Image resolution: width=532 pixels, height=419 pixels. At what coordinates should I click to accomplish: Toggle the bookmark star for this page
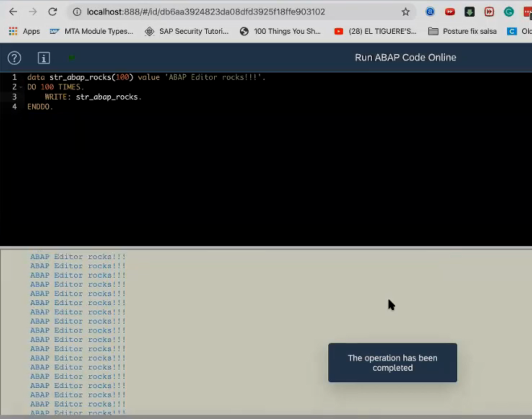406,12
